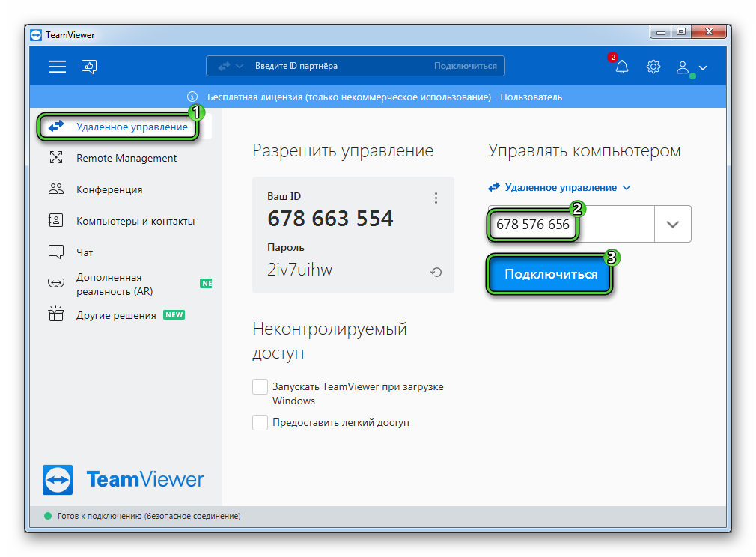Image resolution: width=756 pixels, height=557 pixels.
Task: Open notifications bell icon
Action: click(x=622, y=67)
